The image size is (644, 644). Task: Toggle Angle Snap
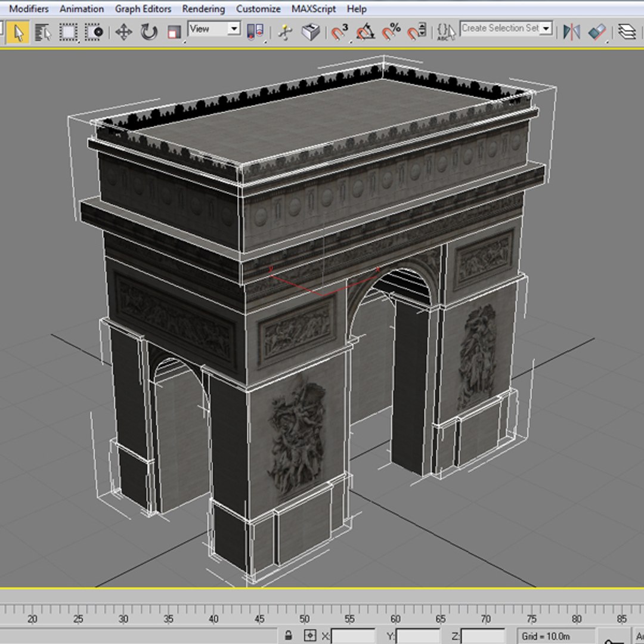tap(365, 32)
